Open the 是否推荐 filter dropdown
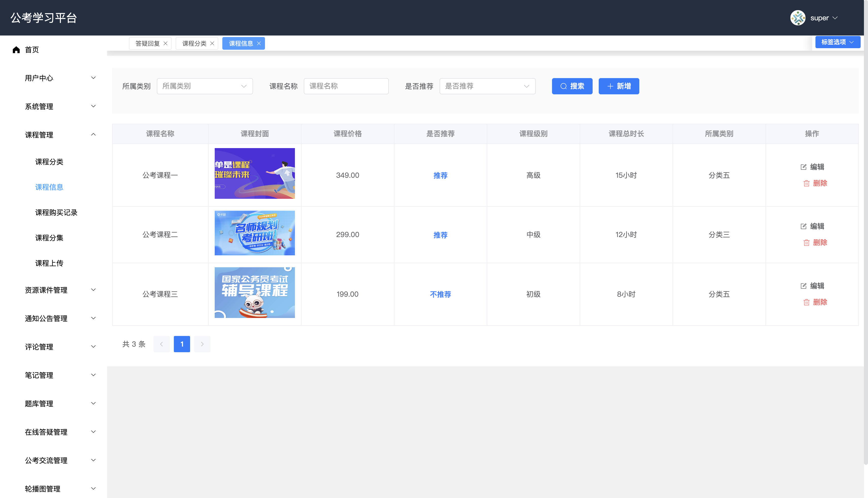The image size is (868, 498). click(487, 86)
